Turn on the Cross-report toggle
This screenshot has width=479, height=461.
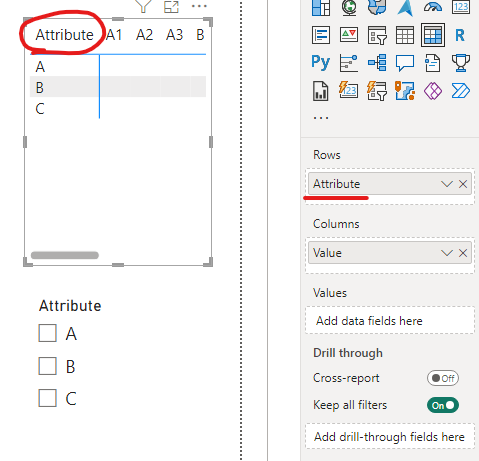443,378
